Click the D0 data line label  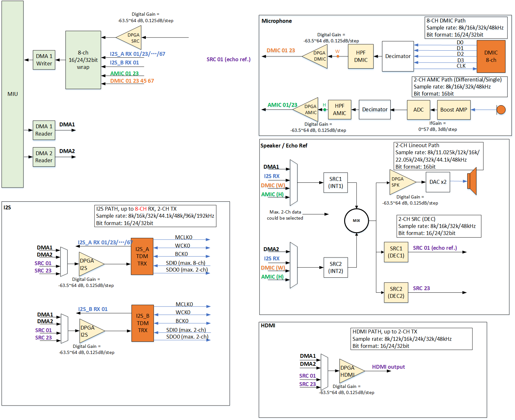[x=460, y=42]
